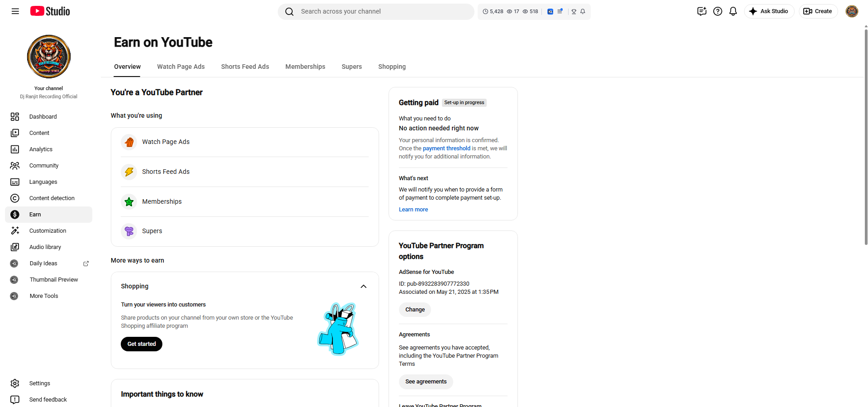This screenshot has width=868, height=407.
Task: Open Content in the sidebar
Action: (x=48, y=133)
